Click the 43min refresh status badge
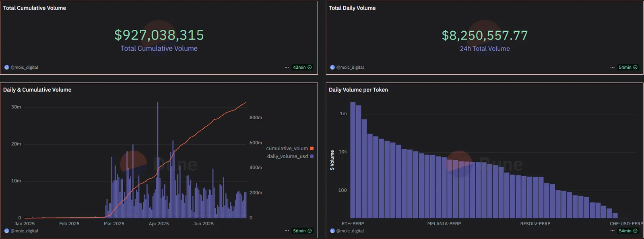The image size is (644, 239). pyautogui.click(x=302, y=67)
